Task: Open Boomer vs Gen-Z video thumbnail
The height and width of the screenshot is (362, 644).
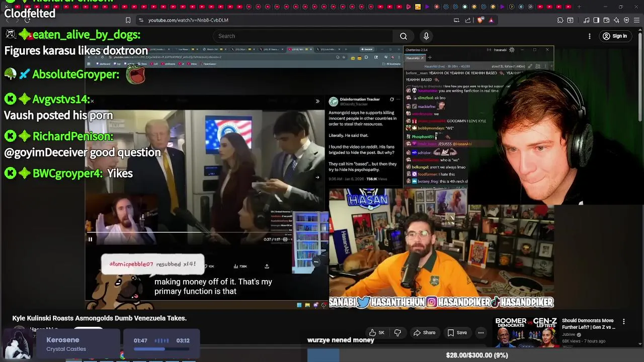Action: tap(526, 332)
